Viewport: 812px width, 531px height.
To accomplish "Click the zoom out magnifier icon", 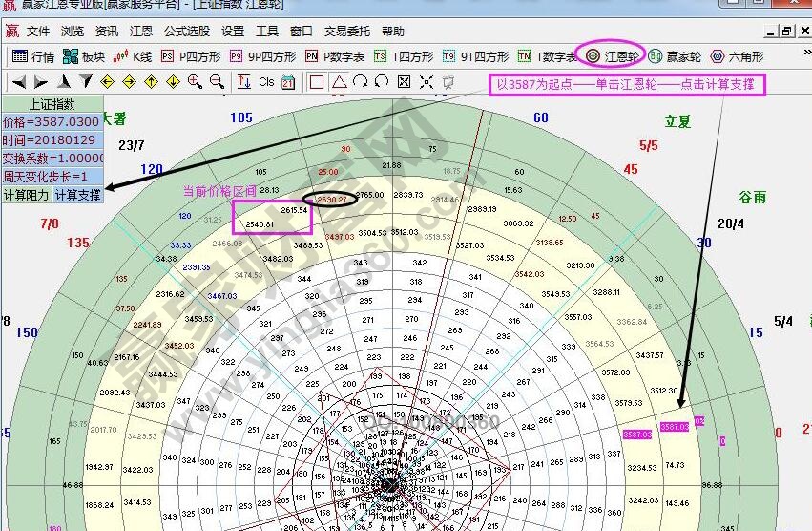I will [x=217, y=82].
